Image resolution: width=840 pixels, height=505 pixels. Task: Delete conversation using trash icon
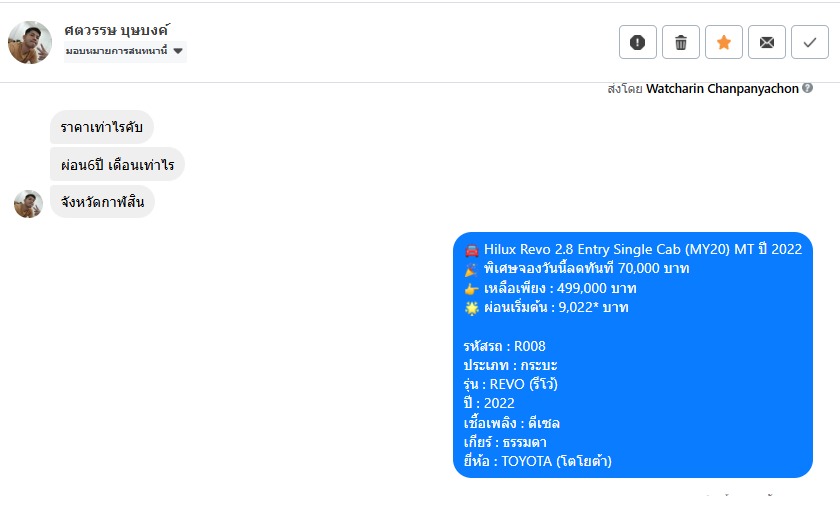pos(680,42)
